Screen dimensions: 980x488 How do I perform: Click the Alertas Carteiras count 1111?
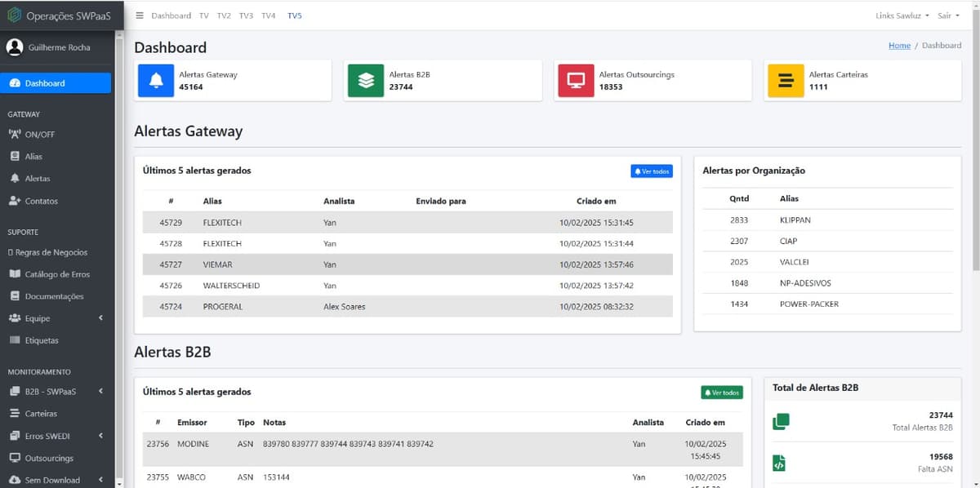(x=818, y=87)
